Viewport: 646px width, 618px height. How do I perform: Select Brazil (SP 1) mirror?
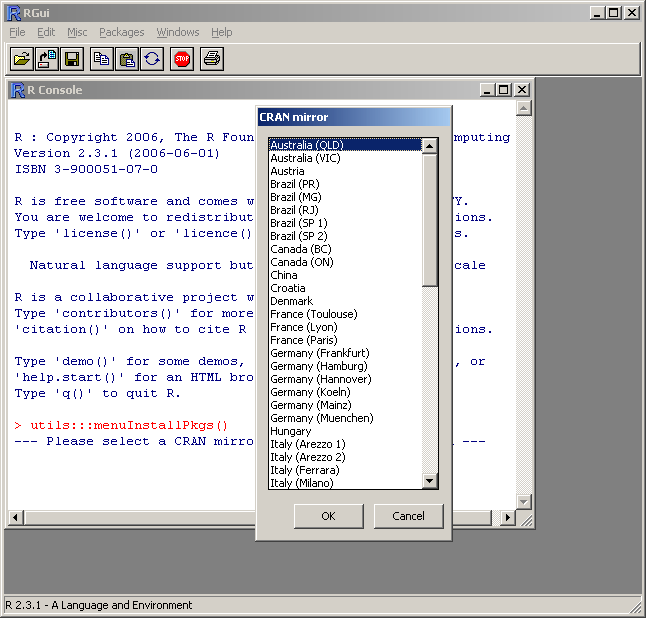(x=345, y=223)
